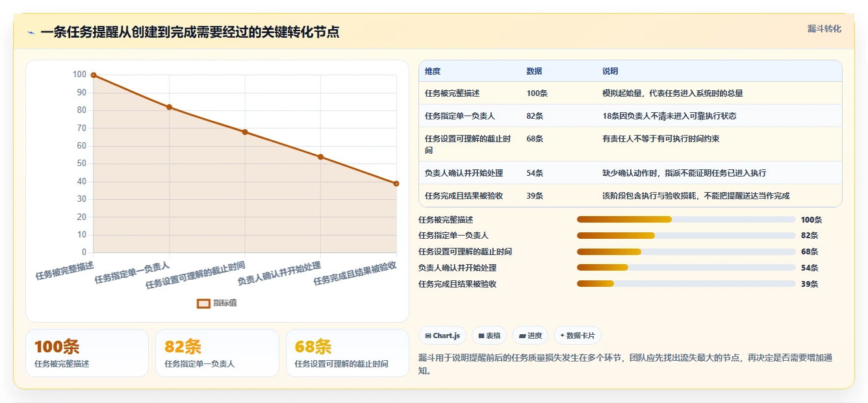Click chart x-axis label 任务设置可理解的截止时间

coord(196,275)
